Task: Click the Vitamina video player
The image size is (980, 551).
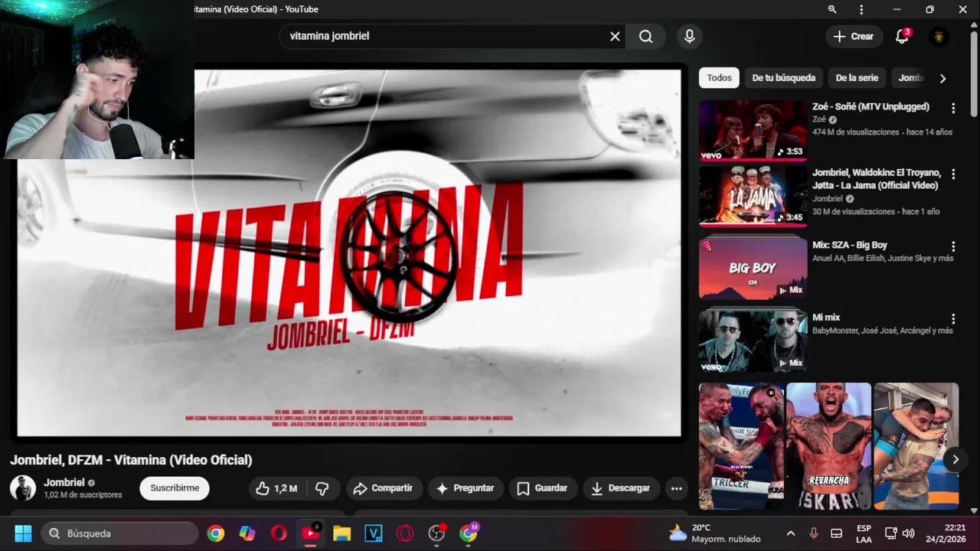Action: tap(349, 253)
